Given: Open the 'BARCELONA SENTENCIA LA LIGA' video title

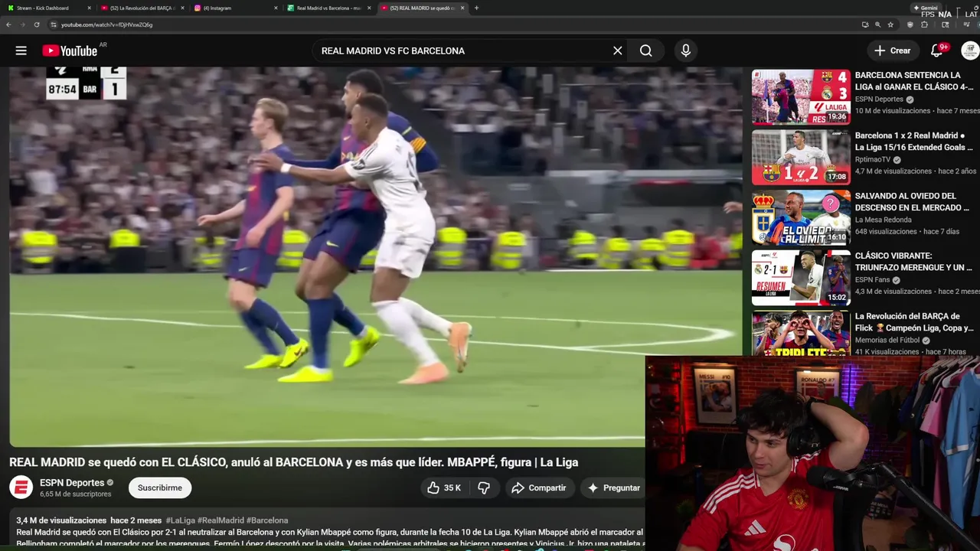Looking at the screenshot, I should [x=913, y=81].
